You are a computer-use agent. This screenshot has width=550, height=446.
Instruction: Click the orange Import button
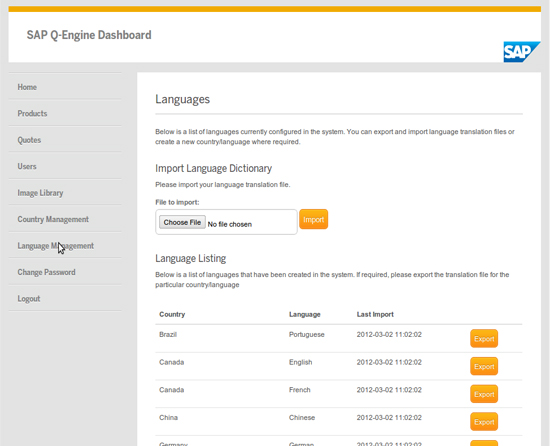[x=314, y=219]
